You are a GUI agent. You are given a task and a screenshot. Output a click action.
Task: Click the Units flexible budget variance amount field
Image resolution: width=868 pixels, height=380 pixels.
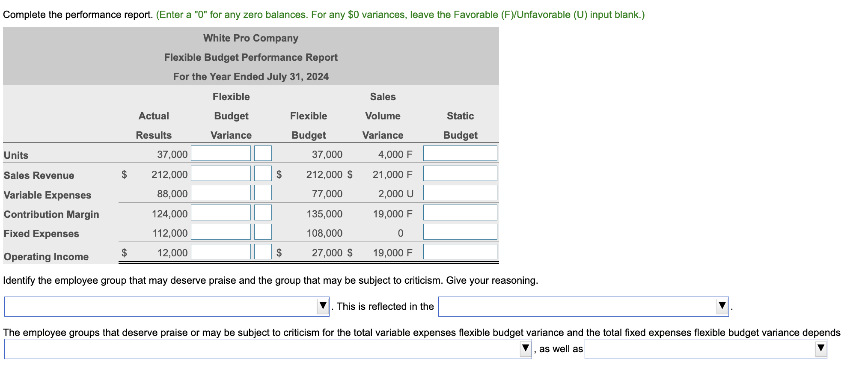[221, 153]
